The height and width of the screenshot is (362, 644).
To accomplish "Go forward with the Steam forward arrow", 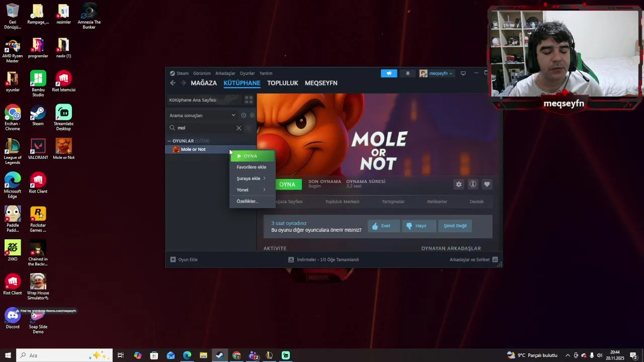I will [183, 83].
